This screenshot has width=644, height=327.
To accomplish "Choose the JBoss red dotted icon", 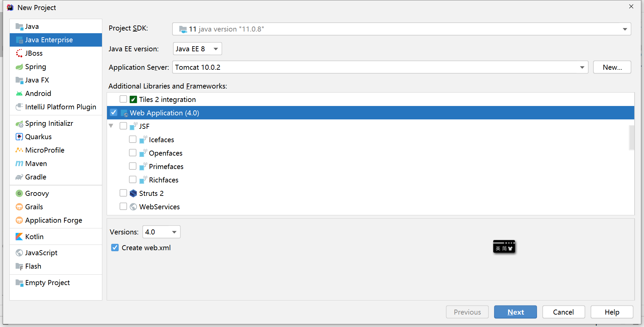I will point(19,53).
